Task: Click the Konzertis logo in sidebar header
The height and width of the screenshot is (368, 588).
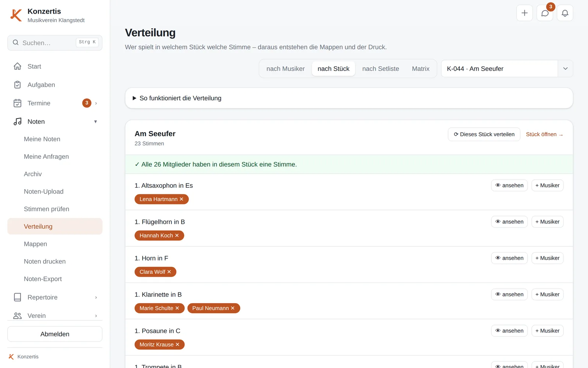Action: [16, 15]
